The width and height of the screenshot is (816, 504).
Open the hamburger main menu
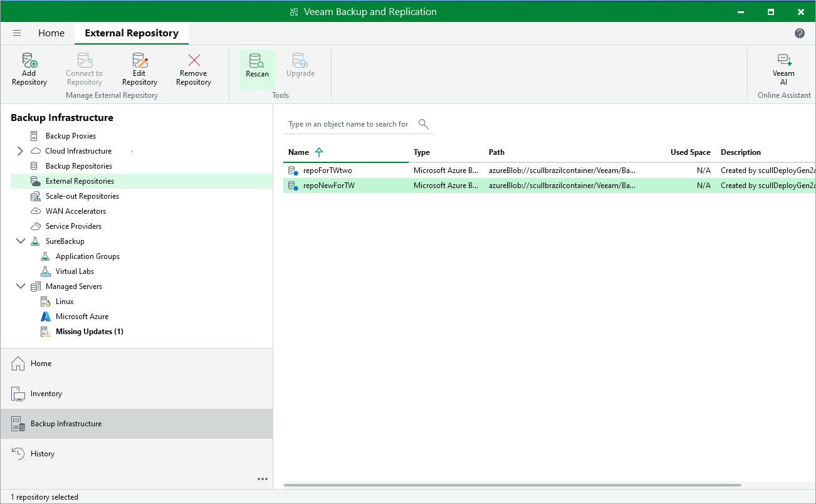click(x=17, y=33)
